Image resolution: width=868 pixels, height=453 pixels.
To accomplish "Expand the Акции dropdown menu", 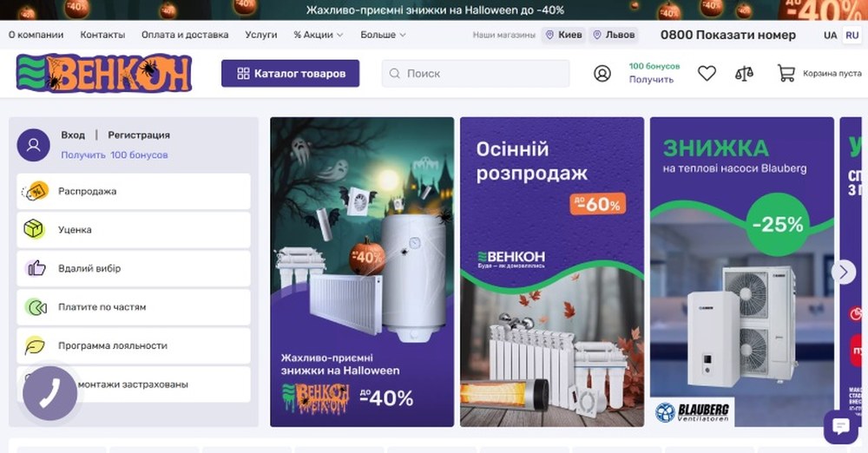I will pos(319,35).
